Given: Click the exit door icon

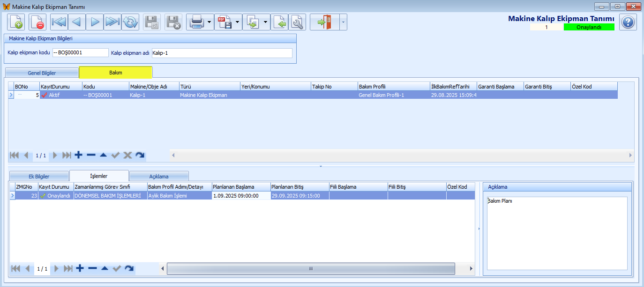Looking at the screenshot, I should click(x=324, y=22).
